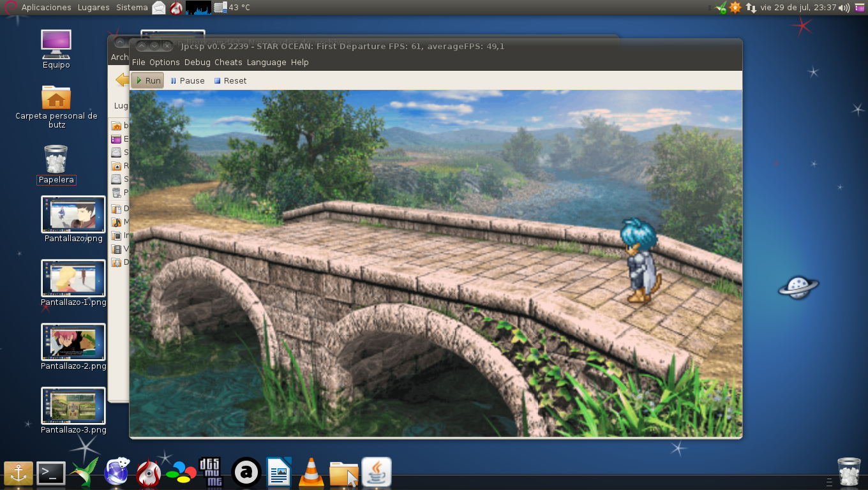Expand the Language menu
This screenshot has height=490, width=868.
[266, 63]
